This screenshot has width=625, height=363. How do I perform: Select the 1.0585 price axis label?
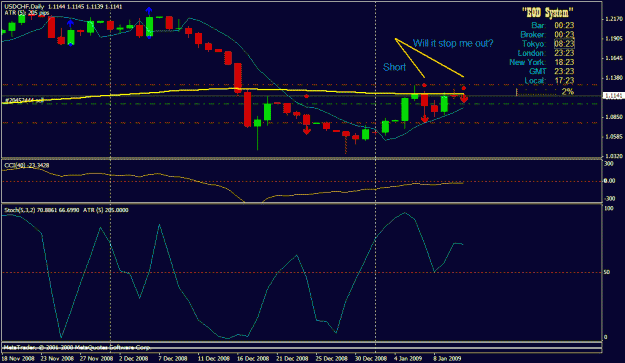point(614,137)
